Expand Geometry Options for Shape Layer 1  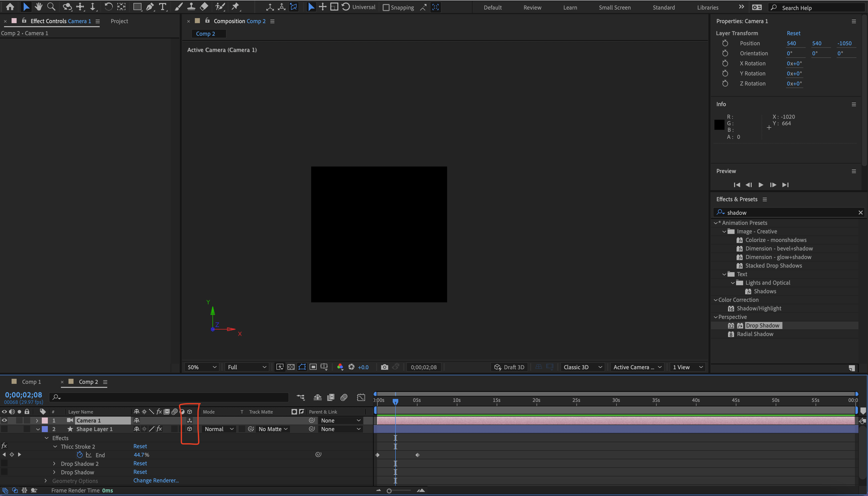[46, 481]
